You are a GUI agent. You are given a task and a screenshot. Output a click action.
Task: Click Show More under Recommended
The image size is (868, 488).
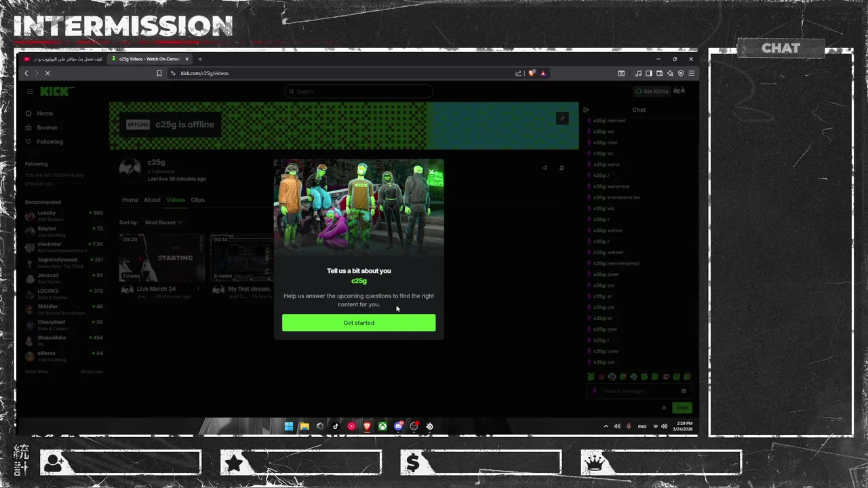(x=37, y=371)
